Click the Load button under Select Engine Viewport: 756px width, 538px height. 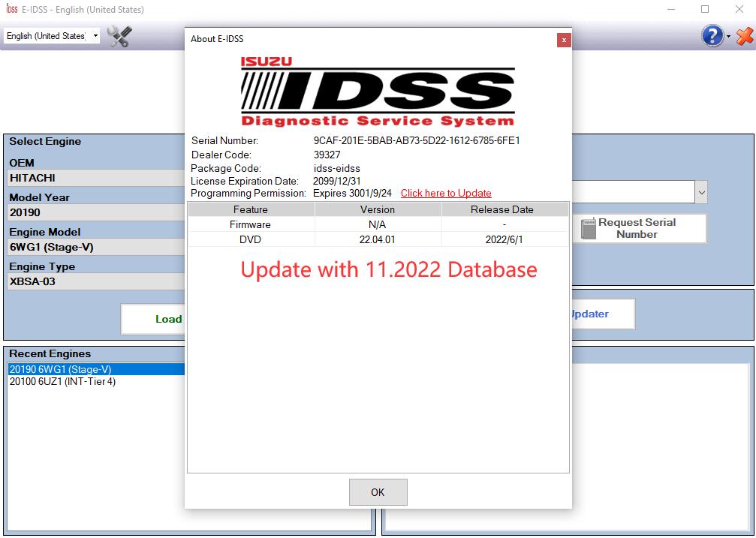tap(152, 319)
